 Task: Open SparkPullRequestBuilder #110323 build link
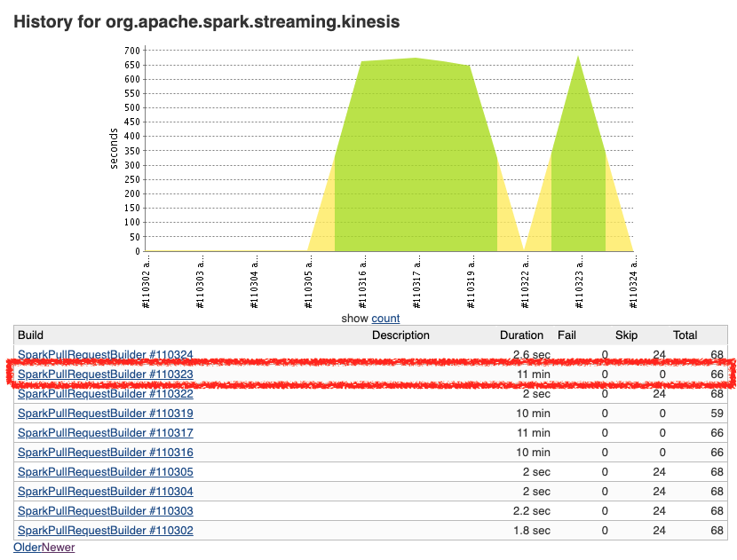pos(106,375)
